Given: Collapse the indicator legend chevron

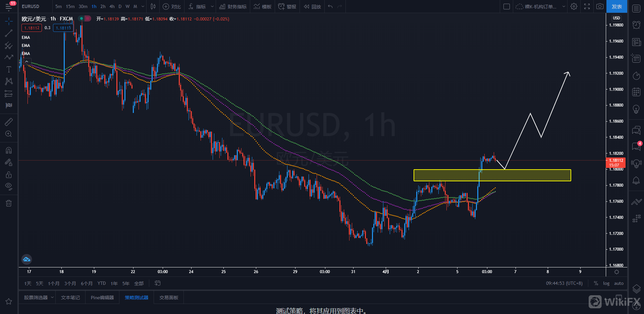Looking at the screenshot, I should pos(26,62).
